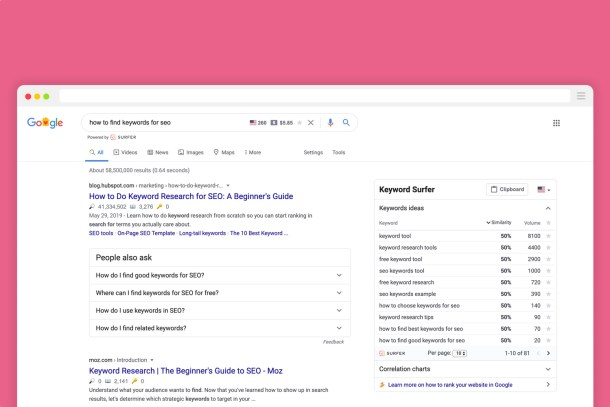Select the All search tab
610x407 pixels.
tap(96, 153)
